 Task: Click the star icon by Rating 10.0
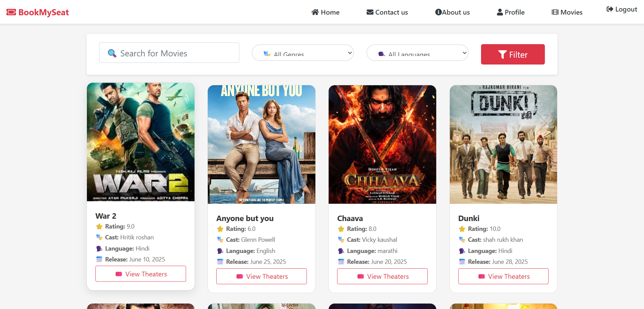[x=462, y=229]
